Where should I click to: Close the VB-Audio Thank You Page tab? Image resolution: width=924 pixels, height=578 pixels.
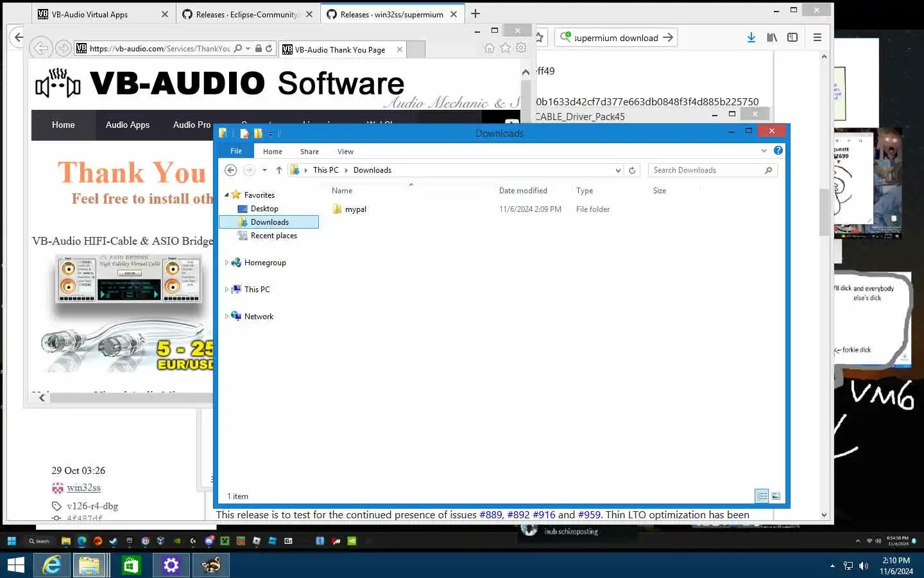(400, 49)
